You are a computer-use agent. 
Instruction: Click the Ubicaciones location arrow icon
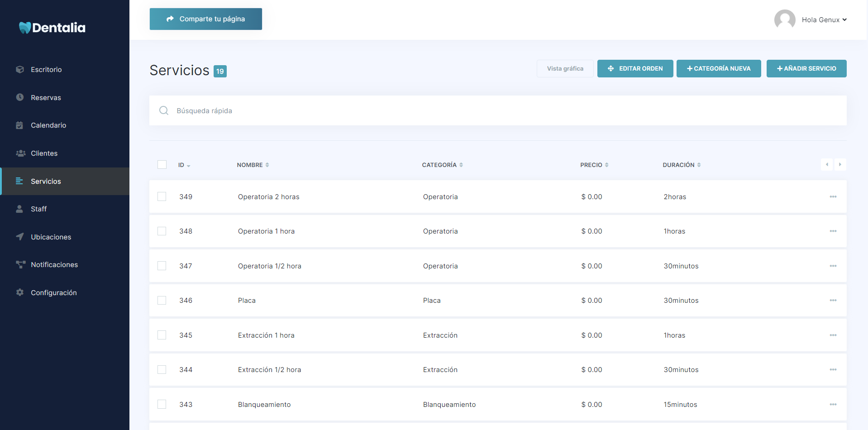[x=20, y=237]
